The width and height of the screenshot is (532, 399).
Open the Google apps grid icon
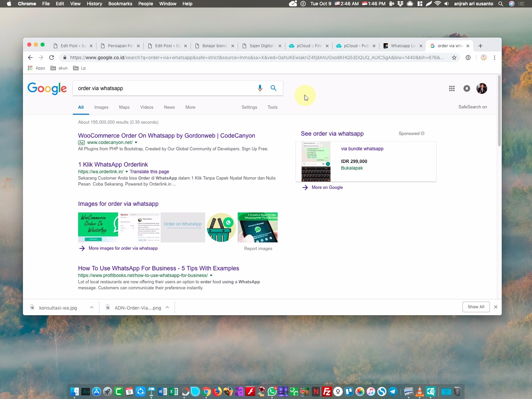point(452,88)
